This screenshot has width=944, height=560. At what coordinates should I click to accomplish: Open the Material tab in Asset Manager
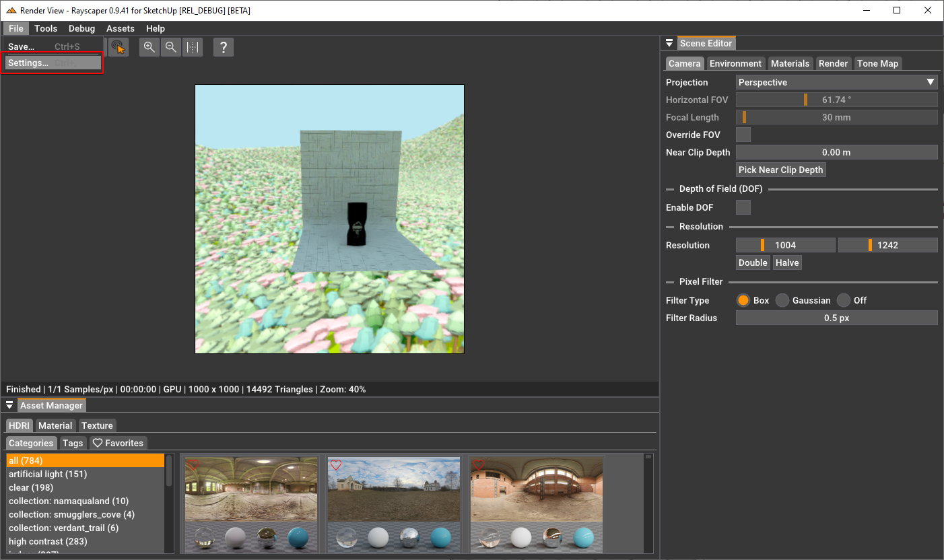pyautogui.click(x=55, y=425)
